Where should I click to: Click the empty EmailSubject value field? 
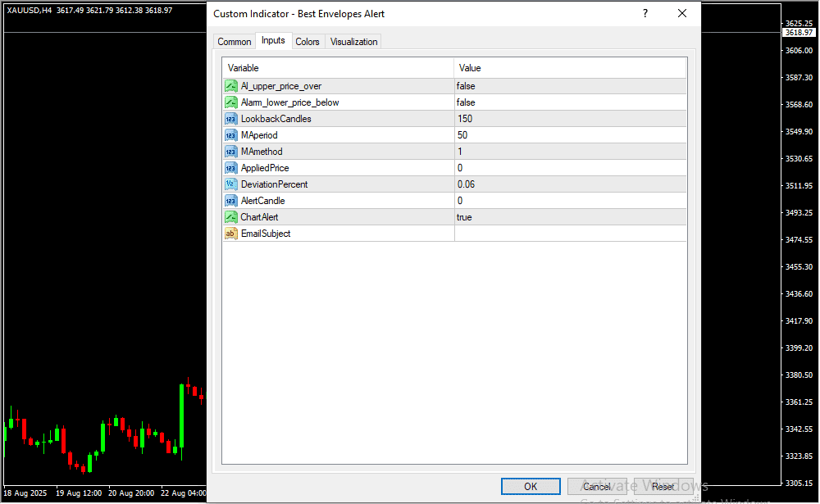569,234
